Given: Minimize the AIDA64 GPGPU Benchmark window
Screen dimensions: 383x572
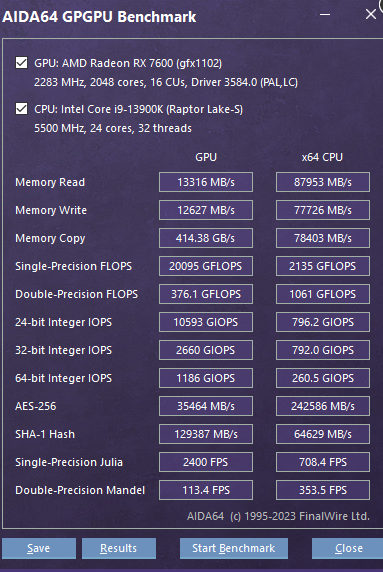Looking at the screenshot, I should pyautogui.click(x=325, y=15).
